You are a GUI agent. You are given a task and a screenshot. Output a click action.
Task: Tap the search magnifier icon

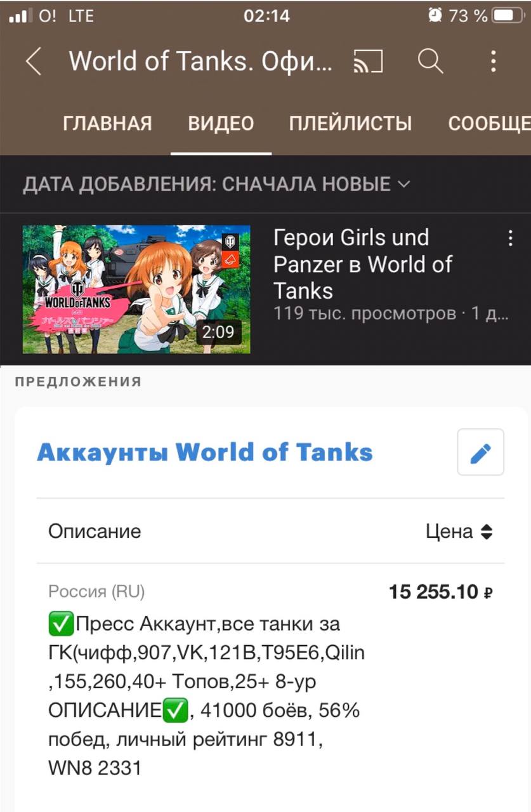click(x=430, y=61)
